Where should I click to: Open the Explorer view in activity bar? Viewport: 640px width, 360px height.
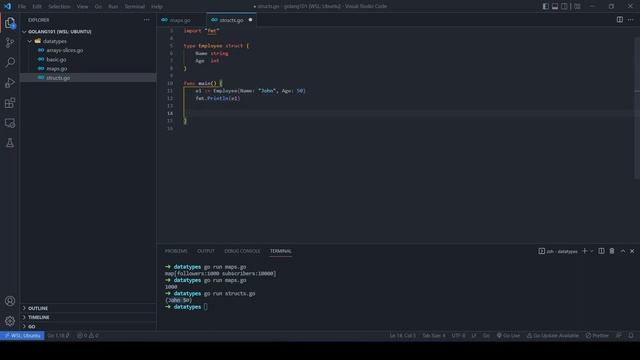[x=10, y=23]
